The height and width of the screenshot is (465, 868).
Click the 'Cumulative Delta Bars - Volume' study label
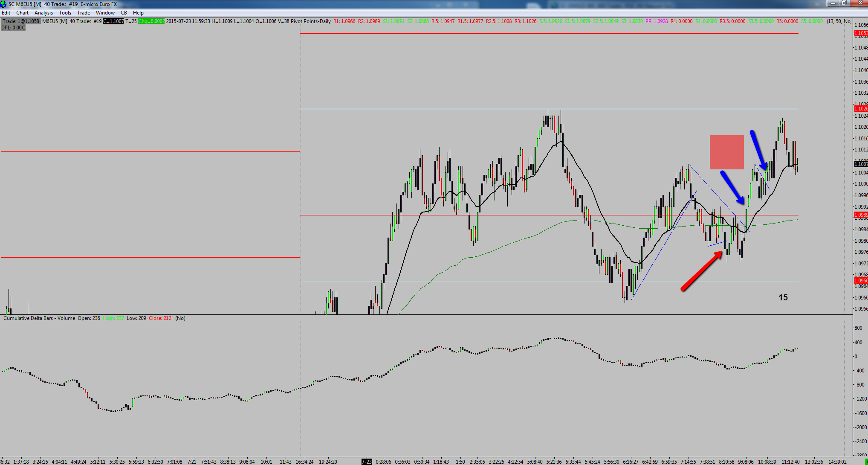pos(39,318)
